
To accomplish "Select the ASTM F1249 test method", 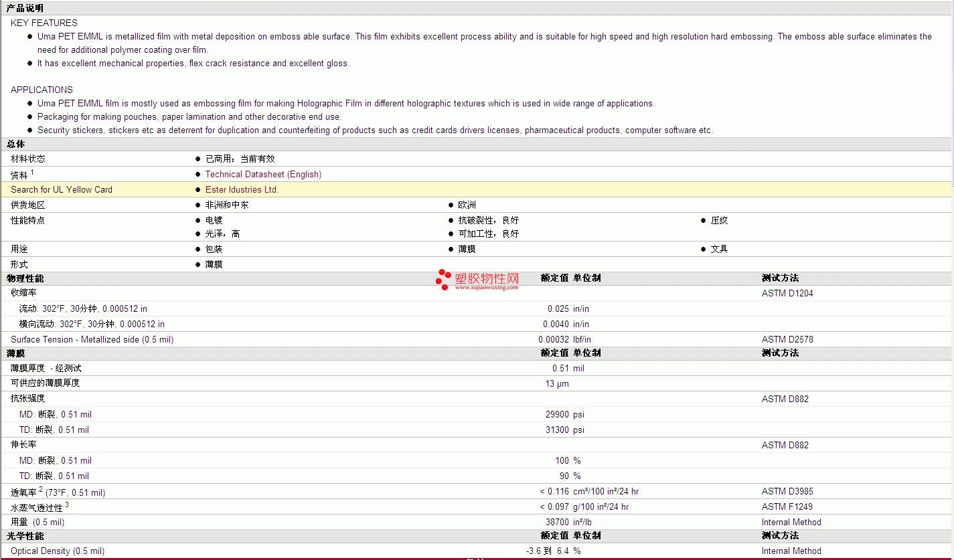I will coord(787,507).
